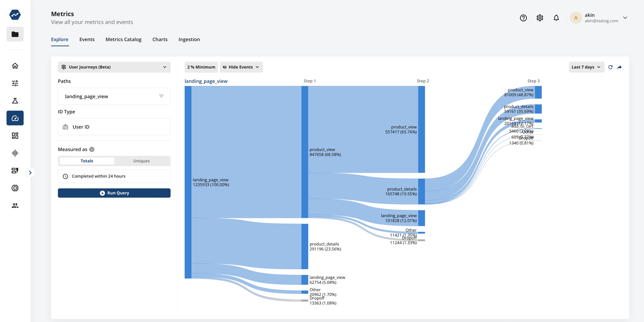Image resolution: width=644 pixels, height=322 pixels.
Task: Click the landing_page_view path field
Action: pos(114,96)
